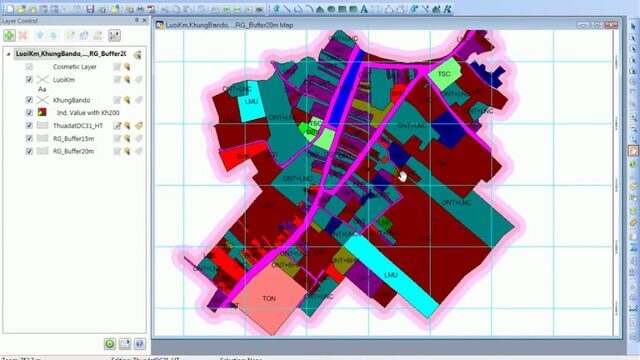
Task: Select the Symbol drawing tool
Action: [276, 9]
